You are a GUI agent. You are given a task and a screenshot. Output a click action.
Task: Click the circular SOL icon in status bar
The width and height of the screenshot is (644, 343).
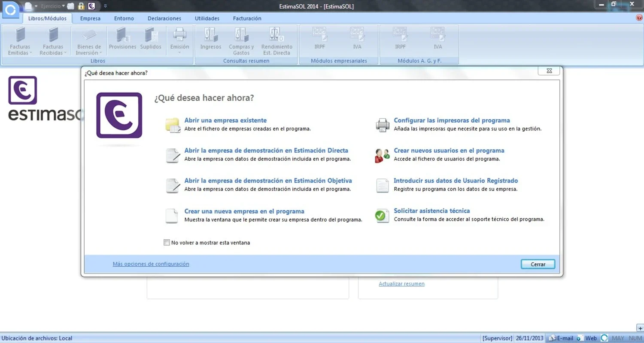(605, 338)
